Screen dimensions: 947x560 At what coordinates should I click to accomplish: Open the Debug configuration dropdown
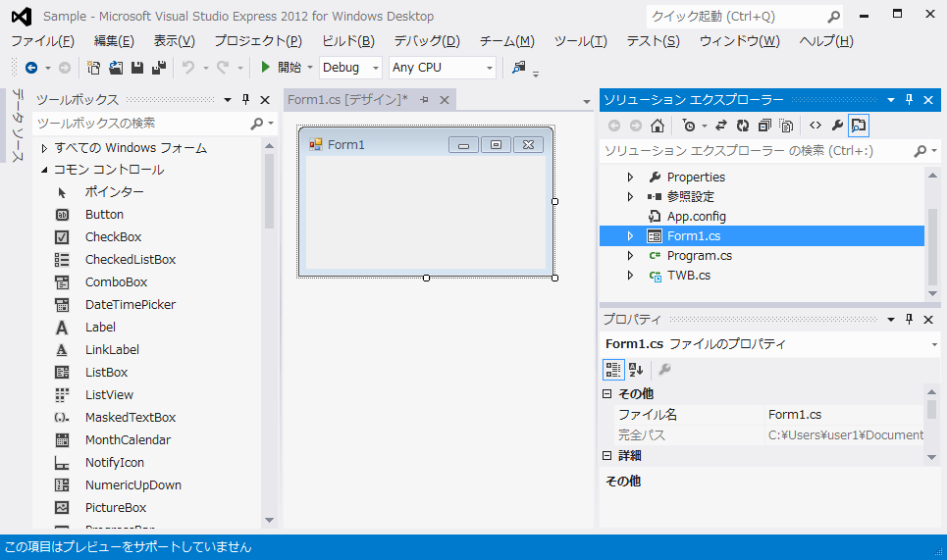pos(350,68)
